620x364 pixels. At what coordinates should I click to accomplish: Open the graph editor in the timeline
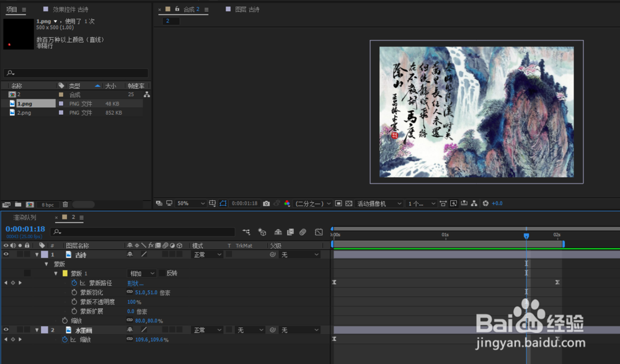coord(318,232)
